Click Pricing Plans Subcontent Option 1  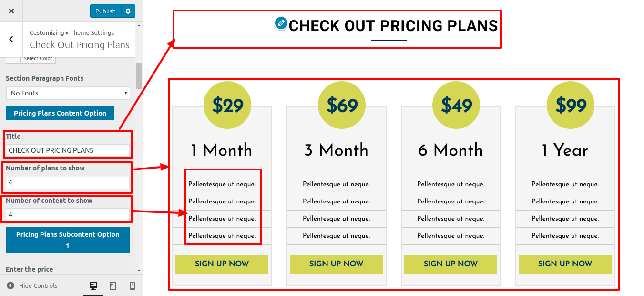[68, 240]
